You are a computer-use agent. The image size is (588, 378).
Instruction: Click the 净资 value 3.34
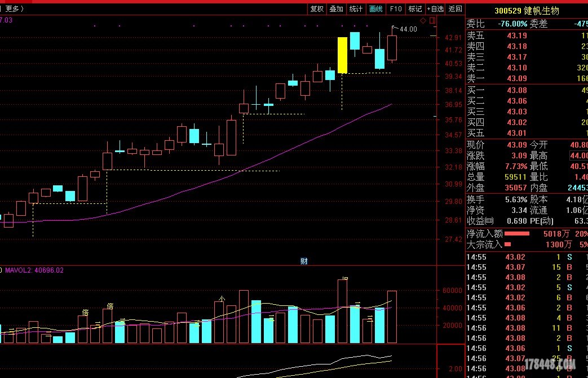point(519,211)
